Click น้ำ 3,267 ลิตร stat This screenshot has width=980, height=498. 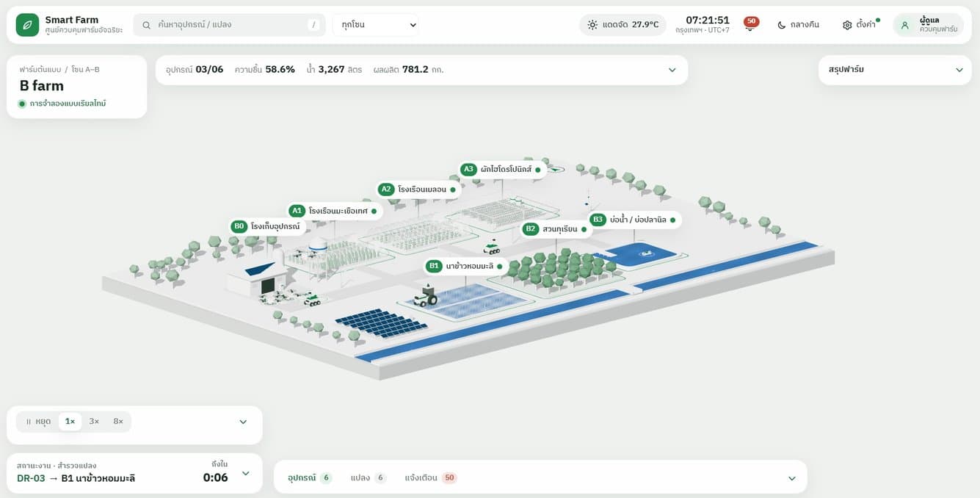pos(334,70)
